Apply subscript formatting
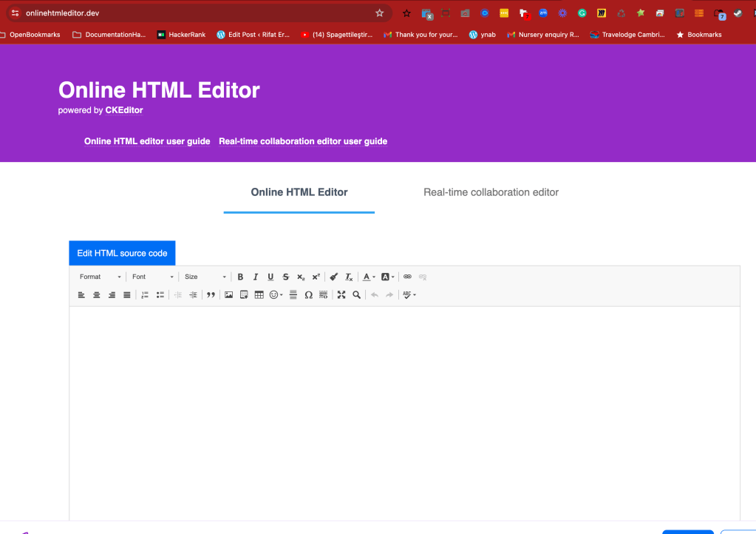756x534 pixels. tap(301, 277)
